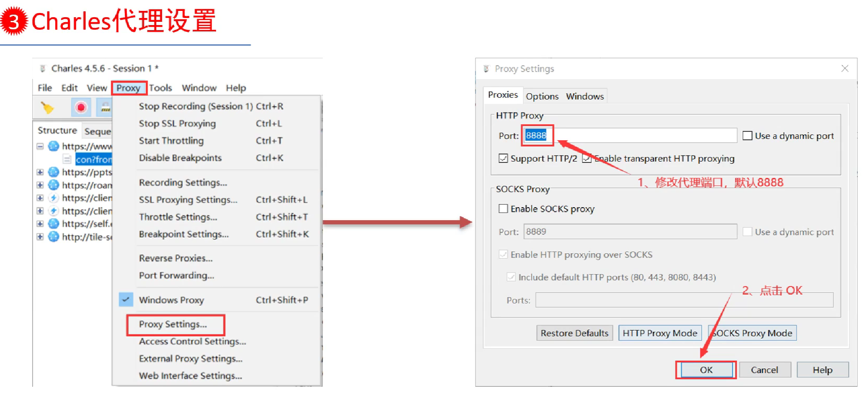Expand the https://roan tree node
Image resolution: width=868 pixels, height=401 pixels.
pyautogui.click(x=40, y=185)
